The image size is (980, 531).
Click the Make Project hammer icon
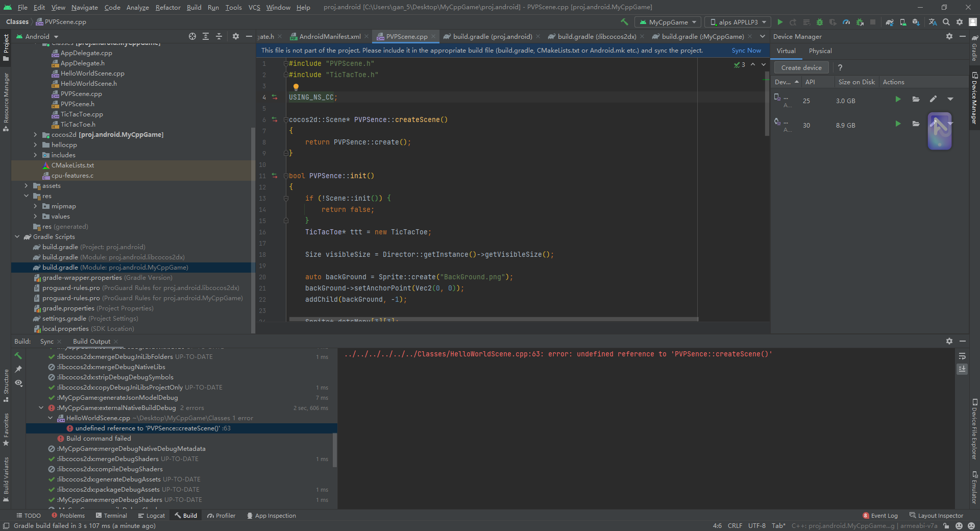point(624,22)
